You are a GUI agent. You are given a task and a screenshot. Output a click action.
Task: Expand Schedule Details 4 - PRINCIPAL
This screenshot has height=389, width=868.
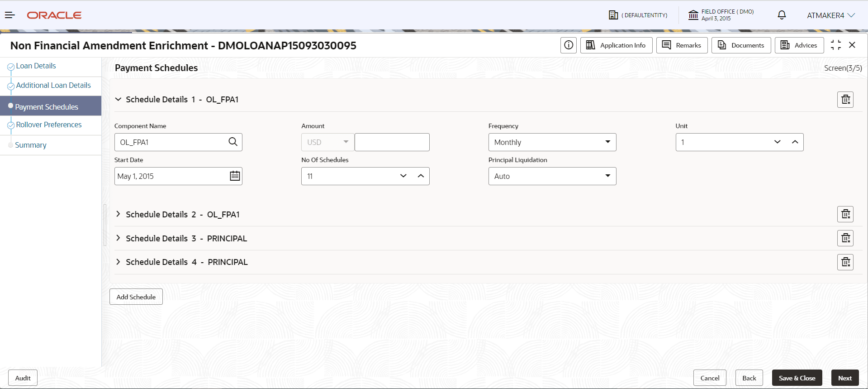click(118, 262)
